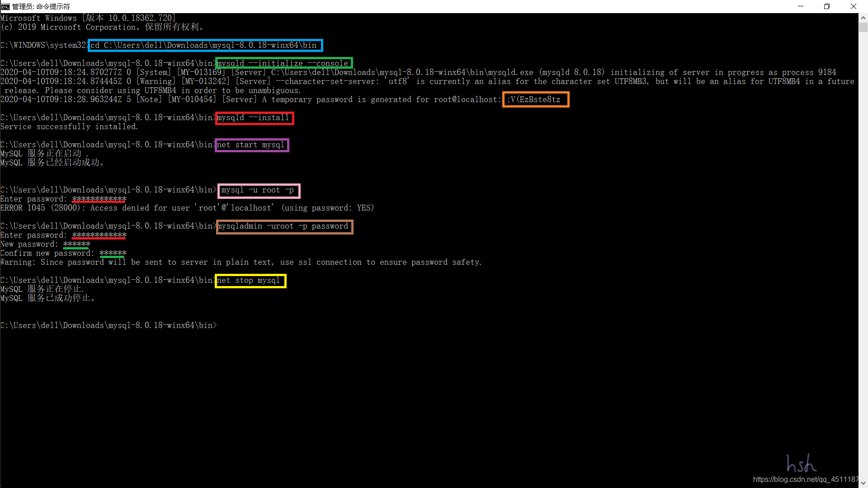Click the 'MySQL 服务正在启动' line
This screenshot has height=488, width=868.
pos(44,154)
